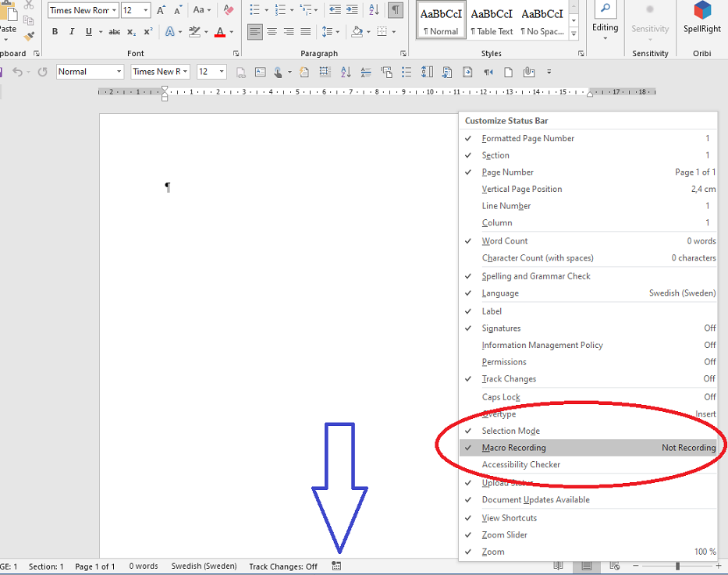The height and width of the screenshot is (575, 728).
Task: Open the numbering list dropdown arrow
Action: click(x=292, y=9)
